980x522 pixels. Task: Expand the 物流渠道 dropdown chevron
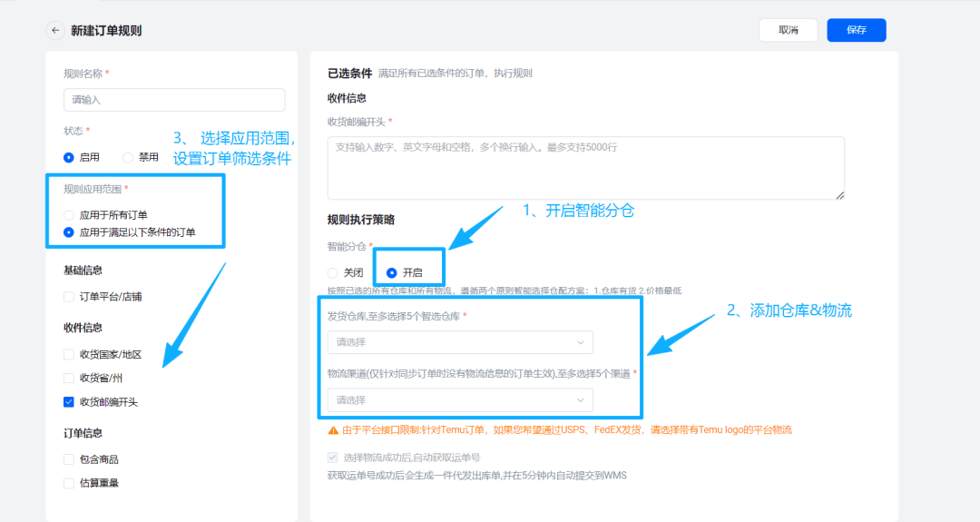coord(581,400)
